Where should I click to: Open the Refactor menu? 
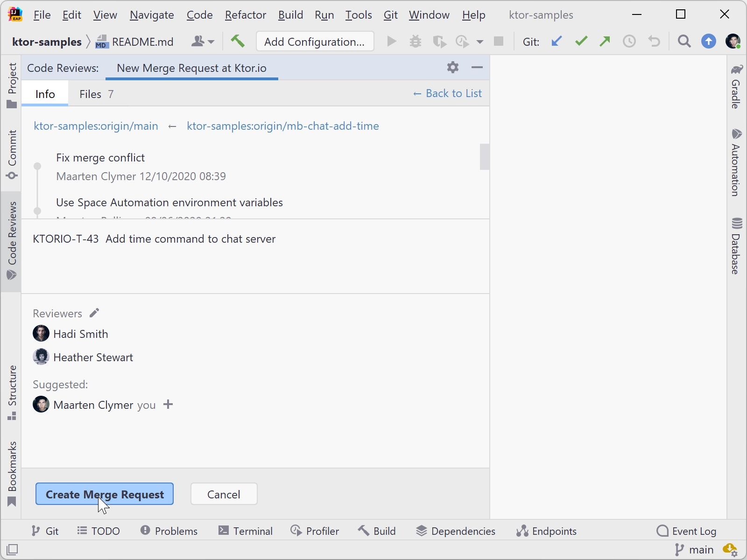(x=246, y=15)
